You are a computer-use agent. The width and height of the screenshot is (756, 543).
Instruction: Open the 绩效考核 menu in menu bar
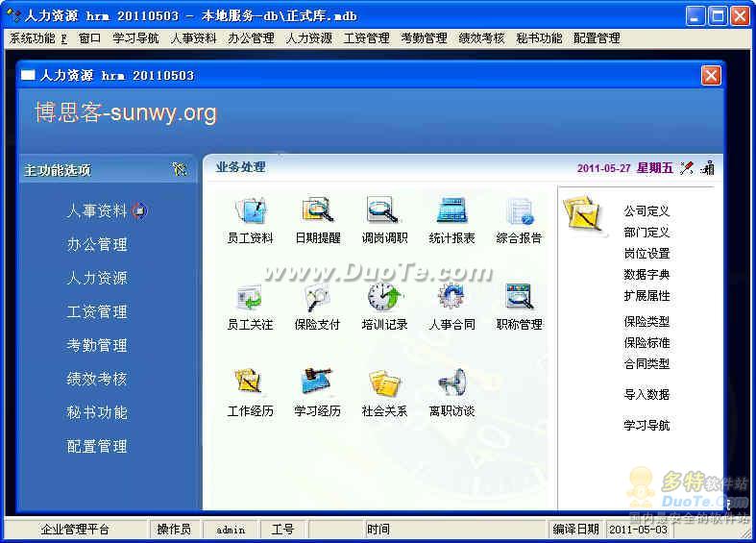click(x=481, y=38)
